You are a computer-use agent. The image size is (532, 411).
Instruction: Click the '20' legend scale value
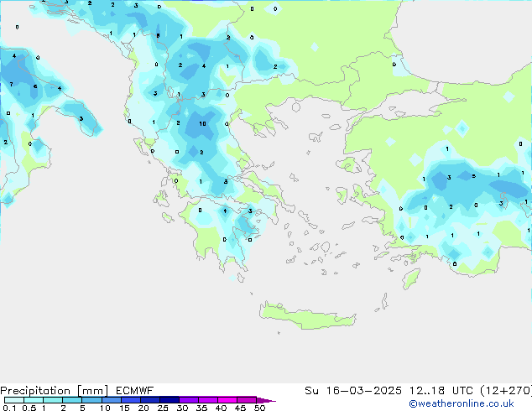143,408
